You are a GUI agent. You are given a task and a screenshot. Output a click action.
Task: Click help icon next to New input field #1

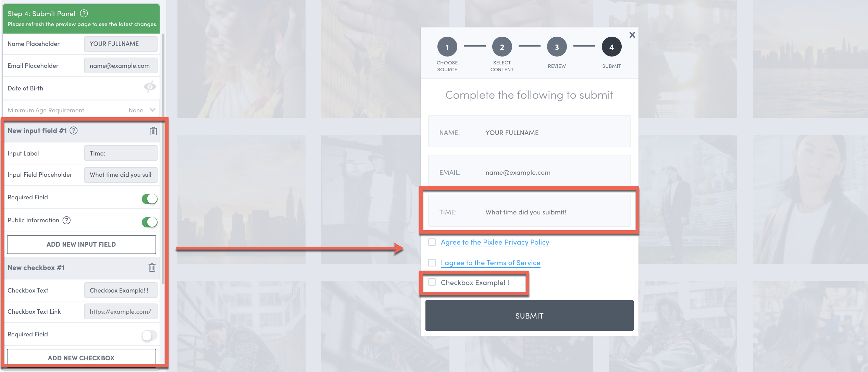(74, 131)
